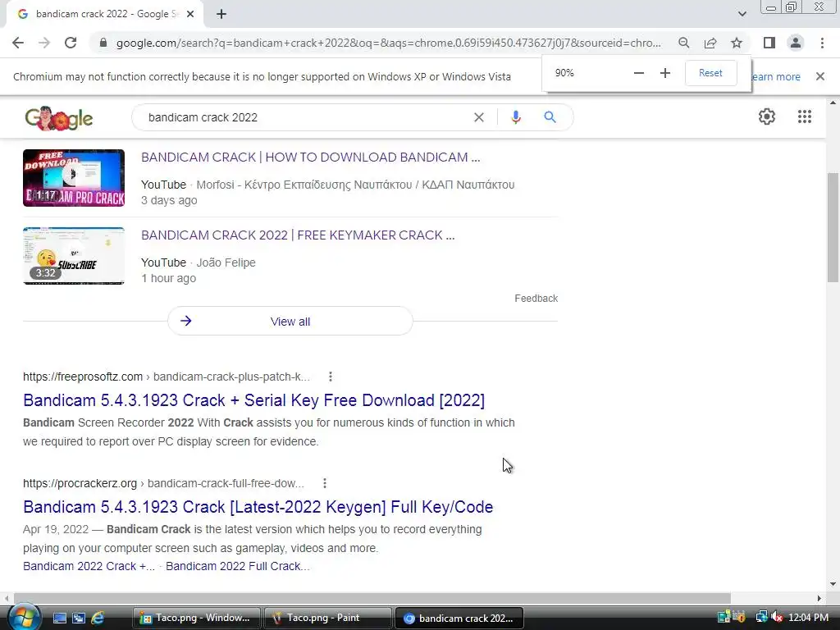Open BANDICAM CRACK | HOW TO DOWNLOAD video link
The width and height of the screenshot is (840, 630).
(x=311, y=157)
